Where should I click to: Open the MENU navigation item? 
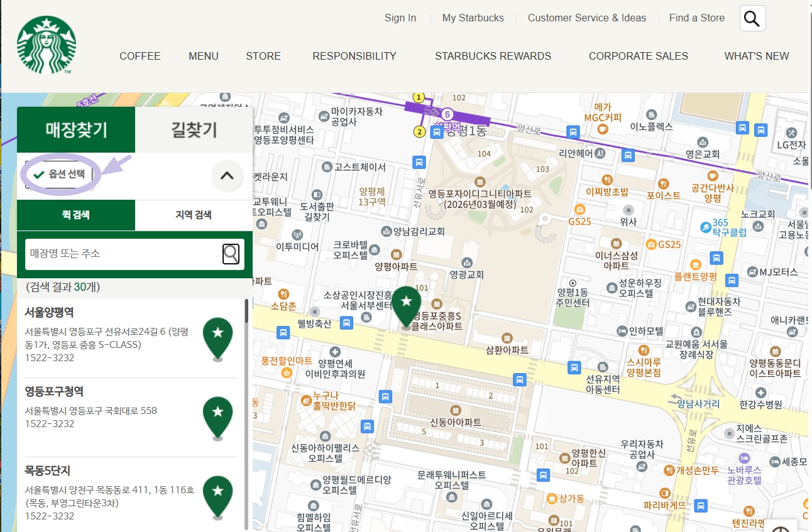pyautogui.click(x=204, y=56)
